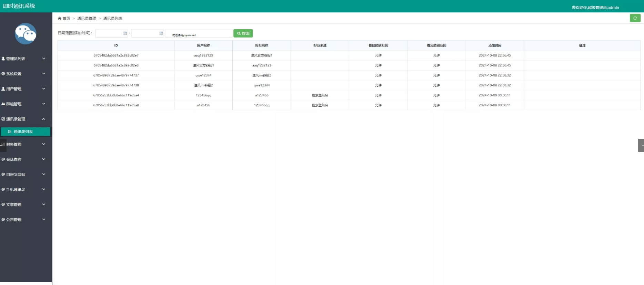The width and height of the screenshot is (644, 285).
Task: Click the 好友昵称 column header
Action: (262, 45)
